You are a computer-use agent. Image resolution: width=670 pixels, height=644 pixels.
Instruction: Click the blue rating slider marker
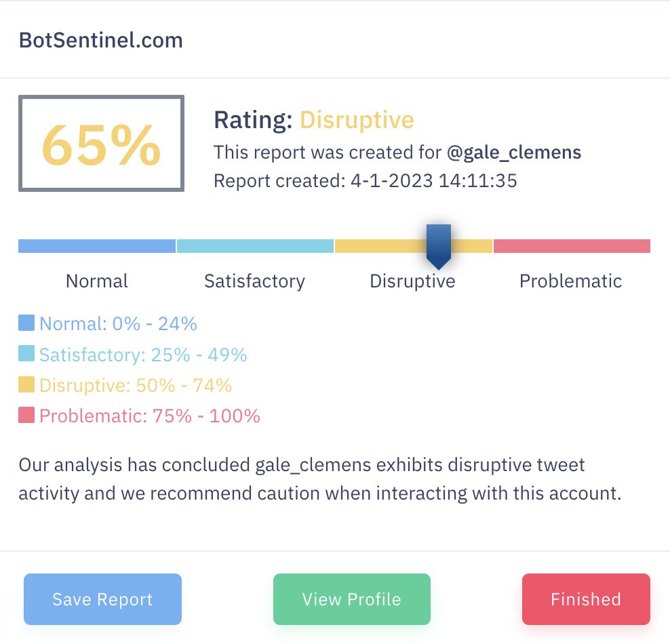pyautogui.click(x=438, y=247)
